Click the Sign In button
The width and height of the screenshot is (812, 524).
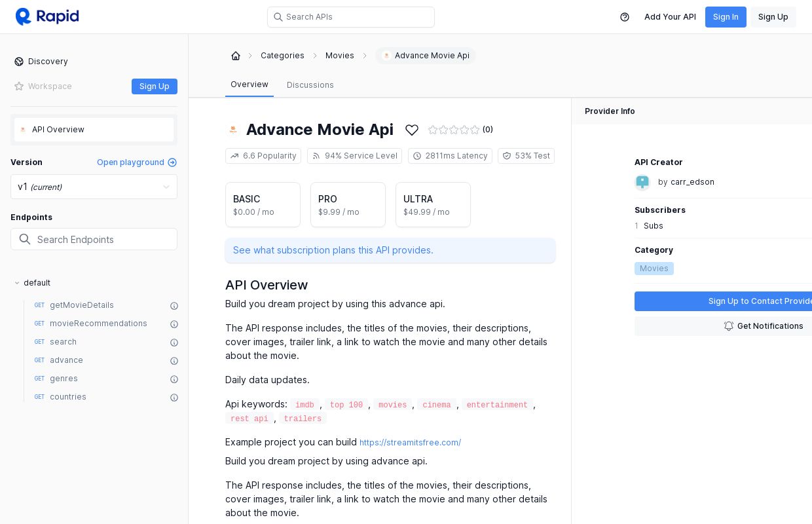click(x=726, y=17)
